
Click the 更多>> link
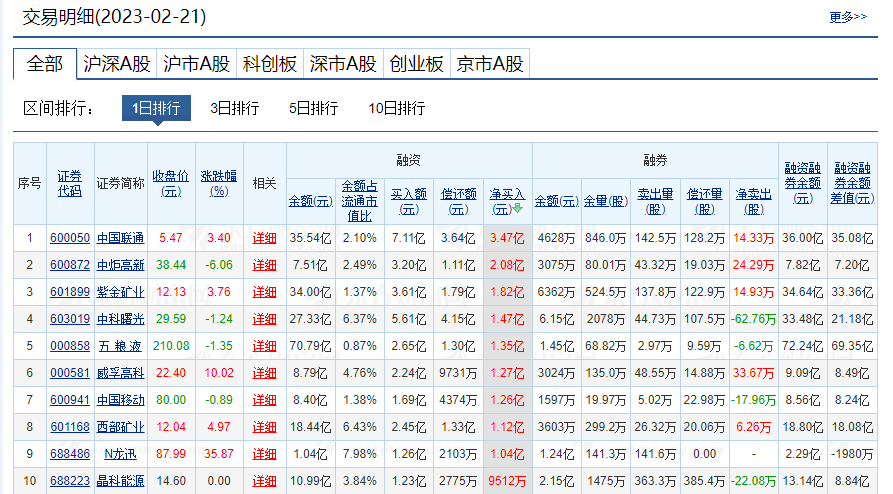pos(847,16)
